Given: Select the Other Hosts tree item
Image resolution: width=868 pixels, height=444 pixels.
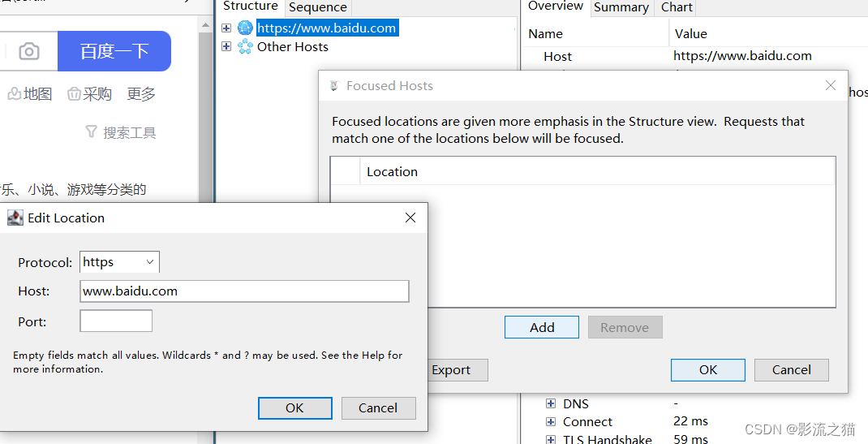Looking at the screenshot, I should 292,46.
